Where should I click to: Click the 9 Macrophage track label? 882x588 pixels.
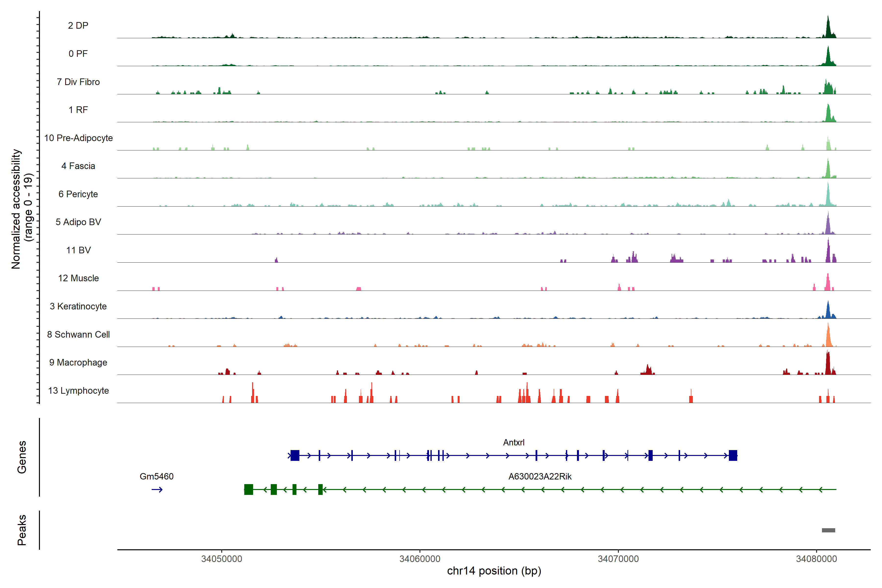pyautogui.click(x=78, y=362)
